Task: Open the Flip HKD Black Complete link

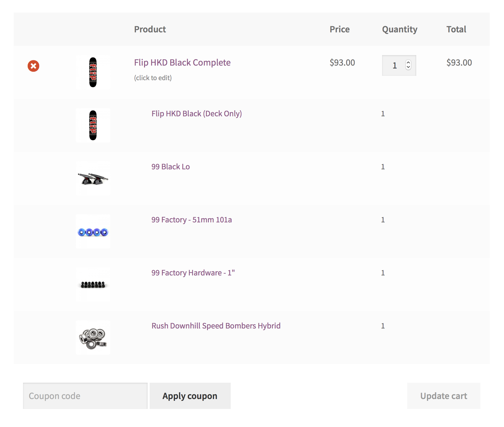Action: coord(182,63)
